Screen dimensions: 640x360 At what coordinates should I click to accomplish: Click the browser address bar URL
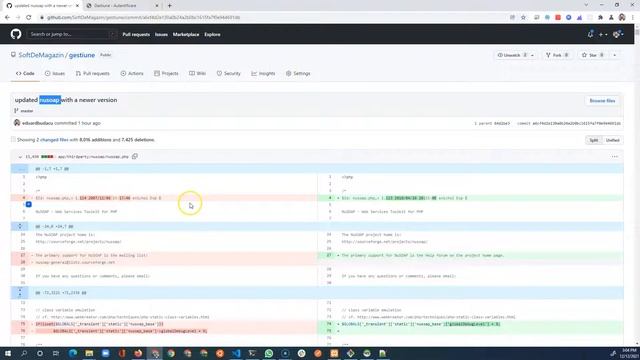(x=143, y=18)
